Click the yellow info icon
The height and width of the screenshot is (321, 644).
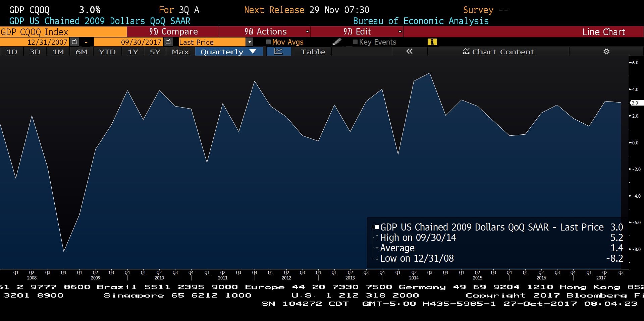pos(432,42)
